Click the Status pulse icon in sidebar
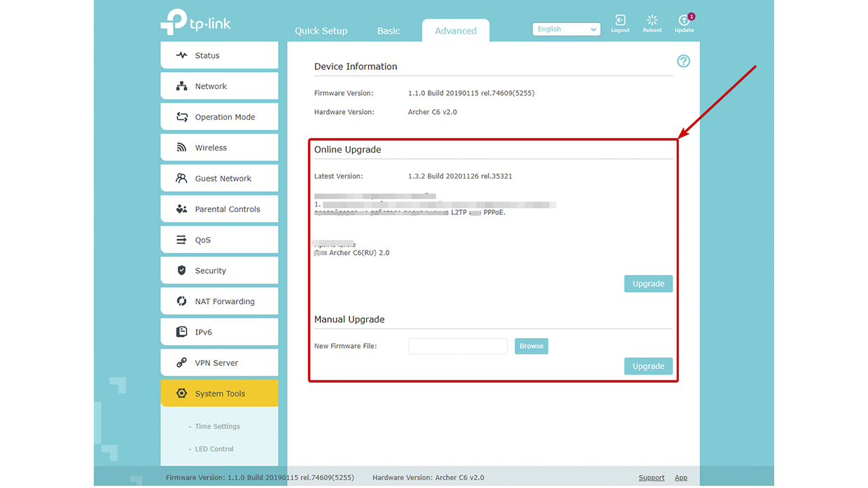This screenshot has height=488, width=868. point(182,55)
